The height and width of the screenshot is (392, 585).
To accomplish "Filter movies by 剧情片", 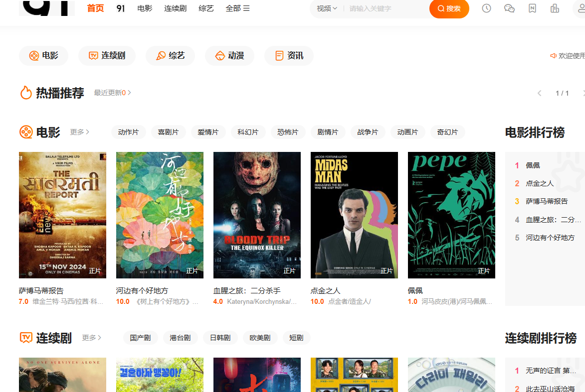I will click(328, 132).
